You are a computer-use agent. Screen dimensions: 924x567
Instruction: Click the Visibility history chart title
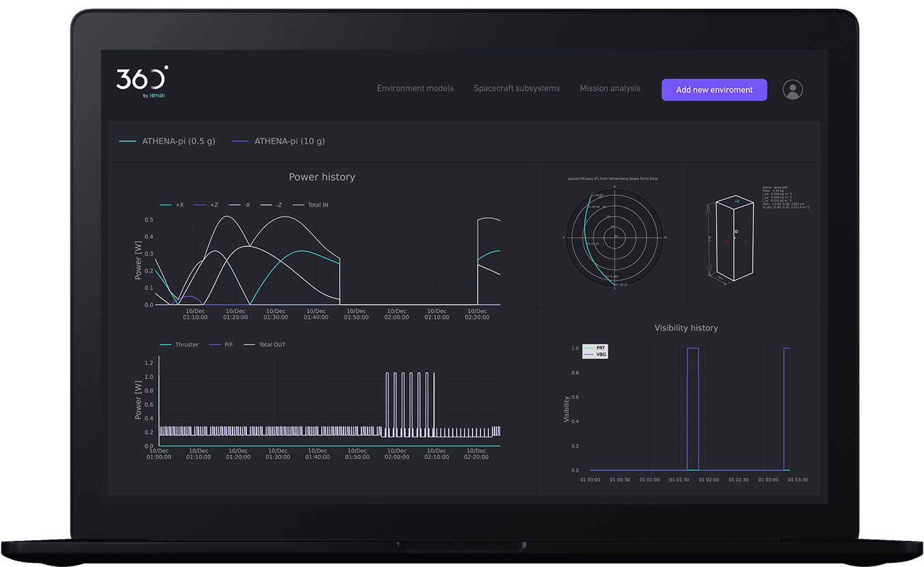[685, 328]
